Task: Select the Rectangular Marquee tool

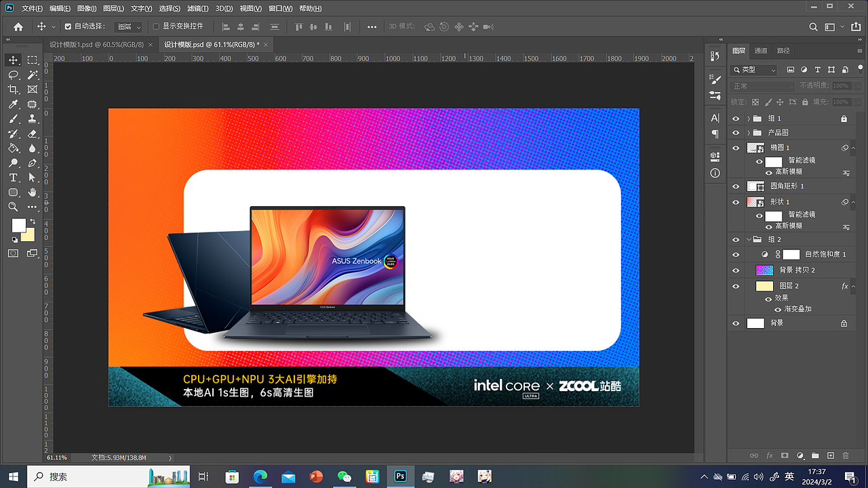Action: coord(32,60)
